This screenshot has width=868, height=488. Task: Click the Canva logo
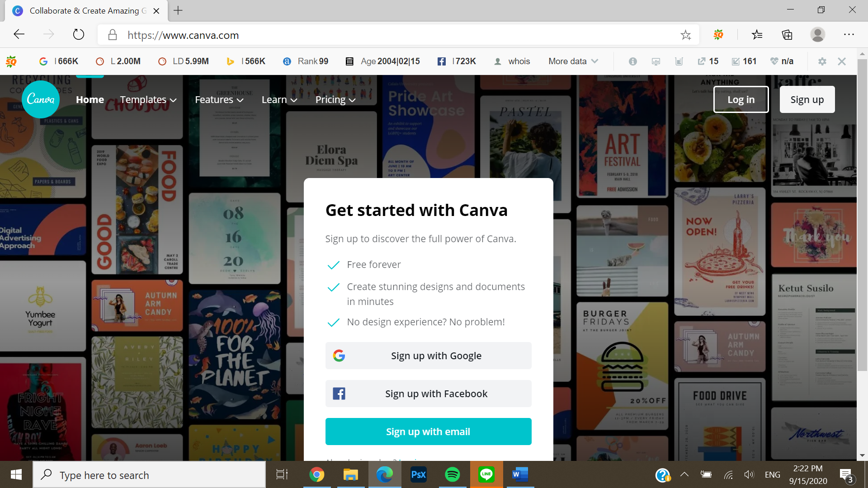point(41,99)
